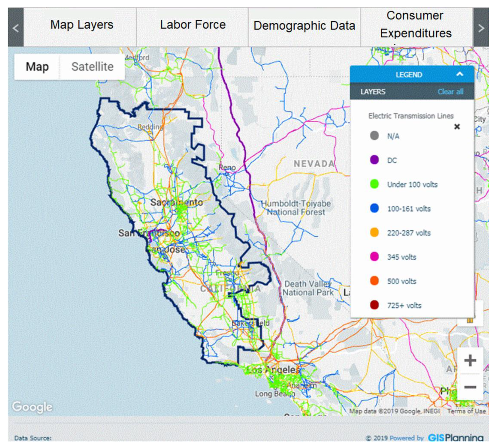Zoom out with the minus button

pos(470,387)
